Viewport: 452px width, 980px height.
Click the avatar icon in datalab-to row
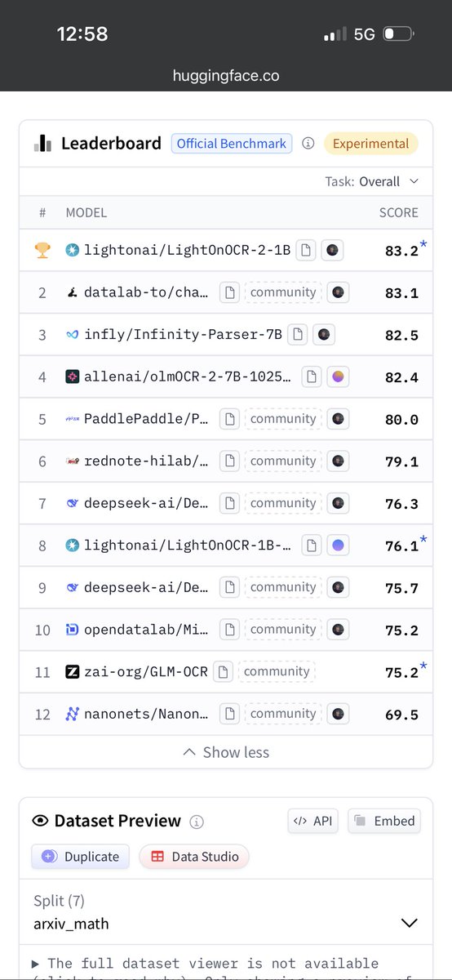tap(338, 292)
